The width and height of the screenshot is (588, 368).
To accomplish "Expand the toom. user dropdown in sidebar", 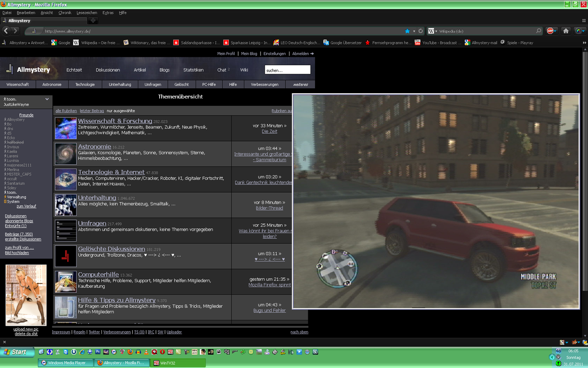I will coord(47,99).
